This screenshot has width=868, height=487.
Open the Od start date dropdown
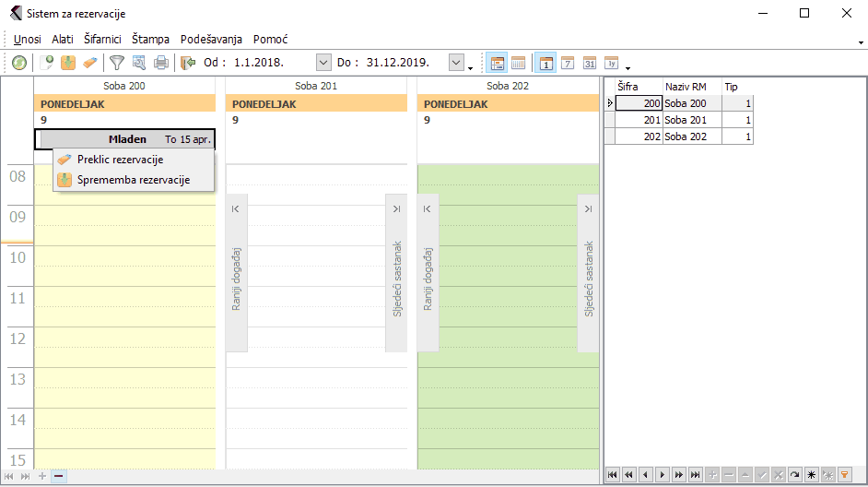pyautogui.click(x=323, y=63)
